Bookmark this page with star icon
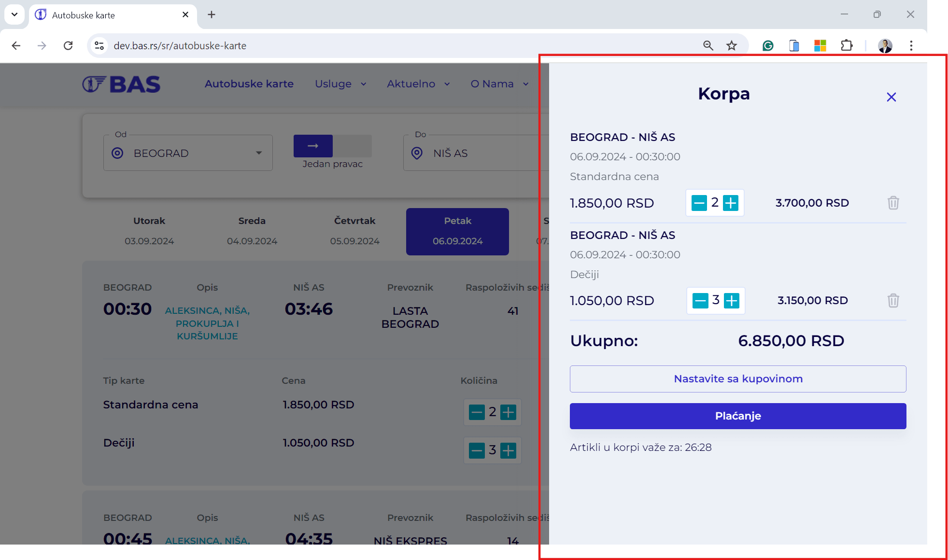Viewport: 948px width, 560px height. coord(732,45)
